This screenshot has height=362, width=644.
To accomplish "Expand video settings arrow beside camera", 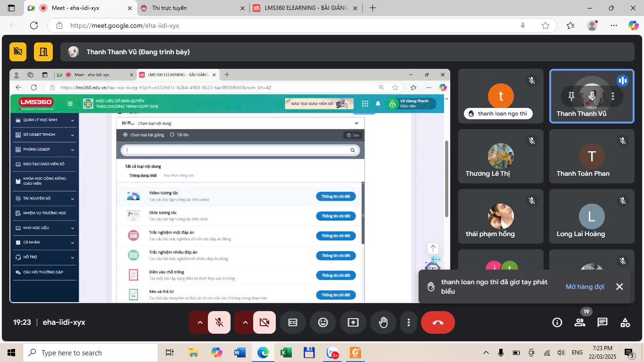I will (x=245, y=322).
